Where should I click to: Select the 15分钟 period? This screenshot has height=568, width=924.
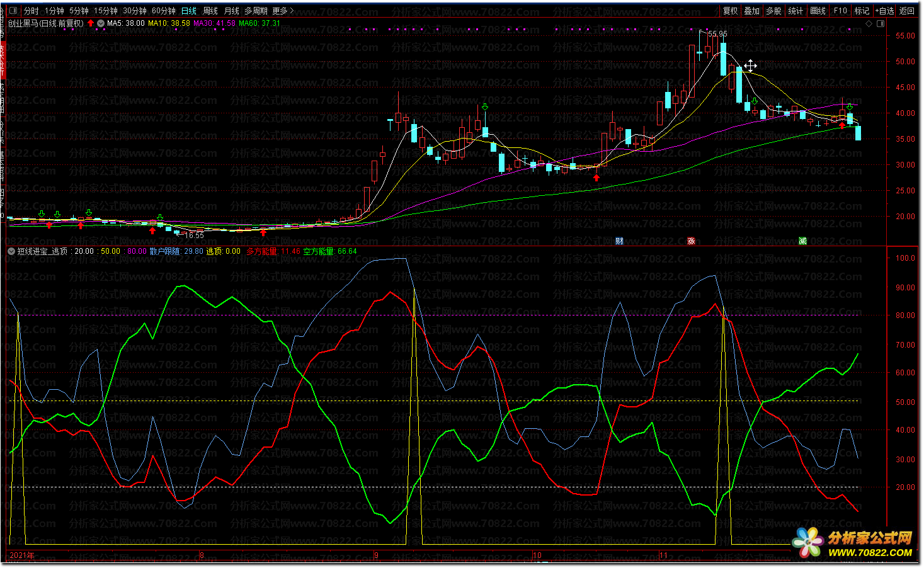pos(106,11)
